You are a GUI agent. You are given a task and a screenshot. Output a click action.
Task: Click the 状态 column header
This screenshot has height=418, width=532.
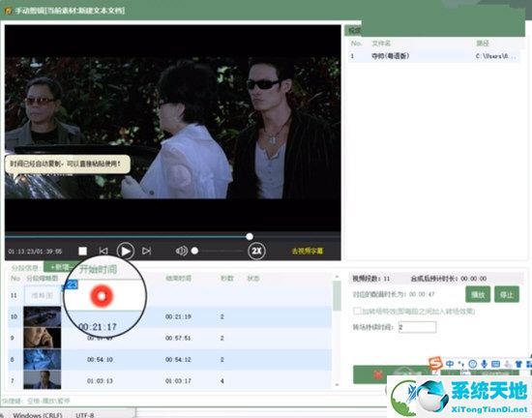[253, 279]
